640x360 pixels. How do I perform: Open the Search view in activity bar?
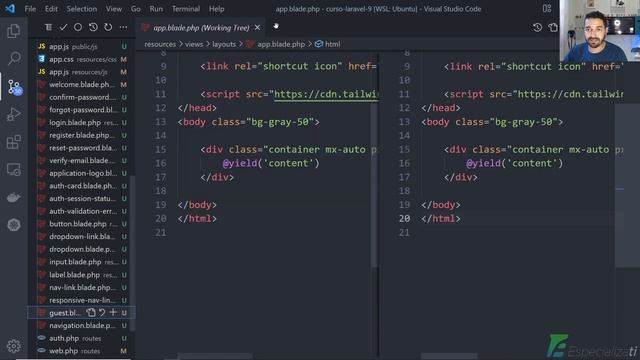[x=14, y=59]
